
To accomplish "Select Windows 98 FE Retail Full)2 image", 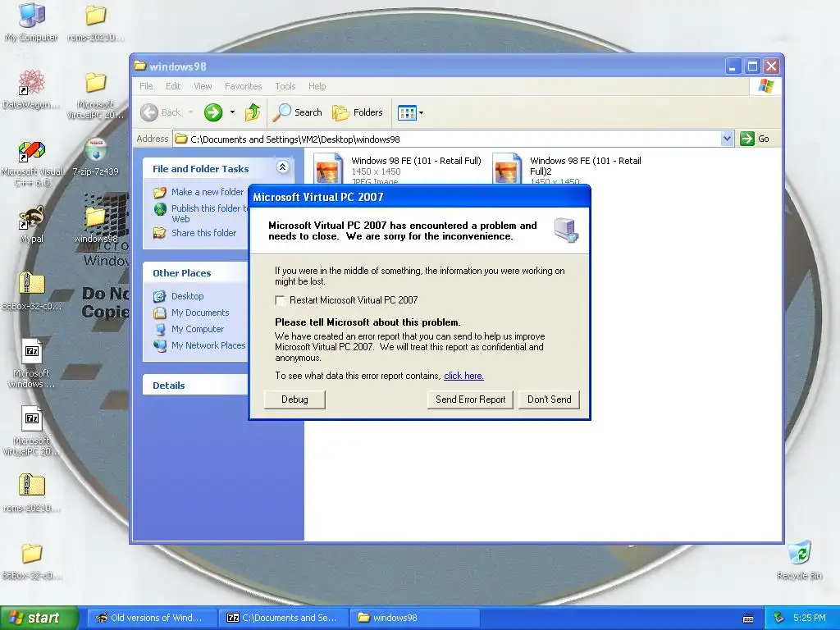I will click(x=567, y=169).
